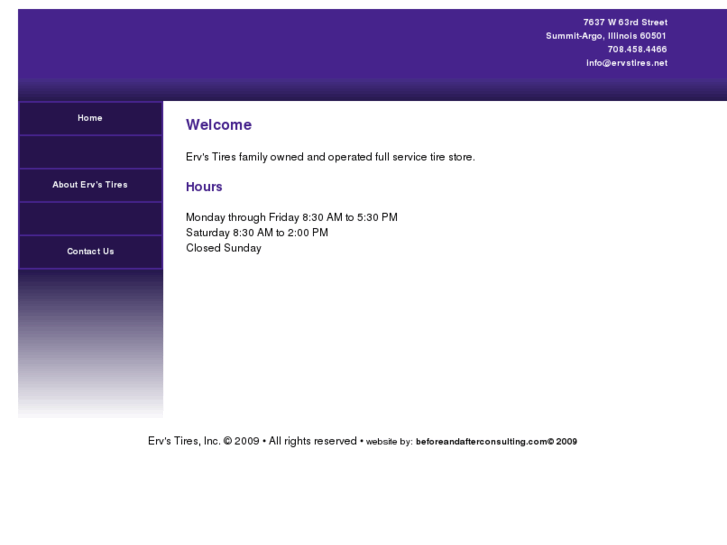Click the Closed Sunday text
Viewport: 727px width, 545px height.
point(223,248)
